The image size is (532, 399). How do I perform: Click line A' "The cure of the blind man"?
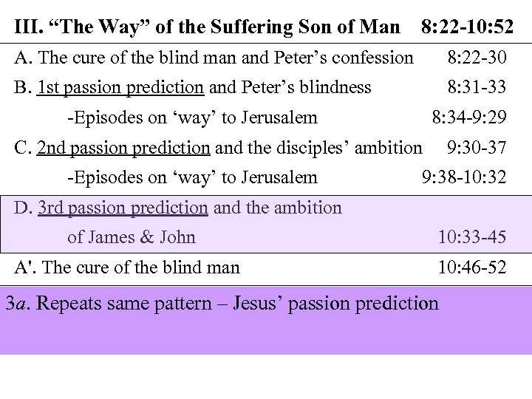(x=127, y=267)
